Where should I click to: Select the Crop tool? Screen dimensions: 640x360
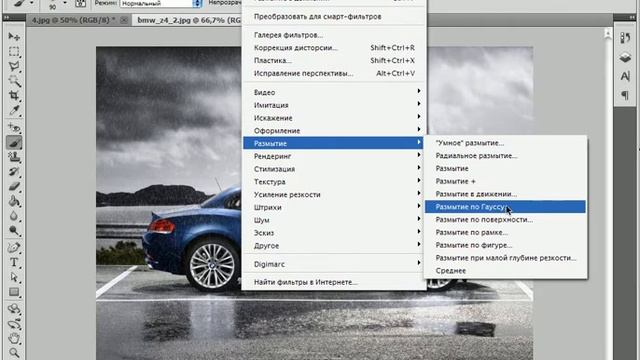(x=14, y=96)
